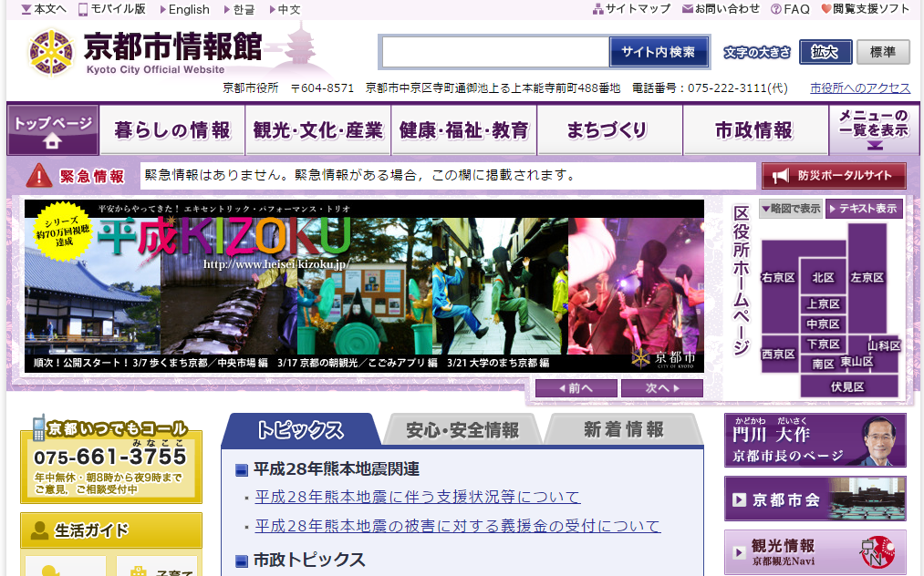
Task: Open the 健康・福祉・教育 menu
Action: click(463, 129)
